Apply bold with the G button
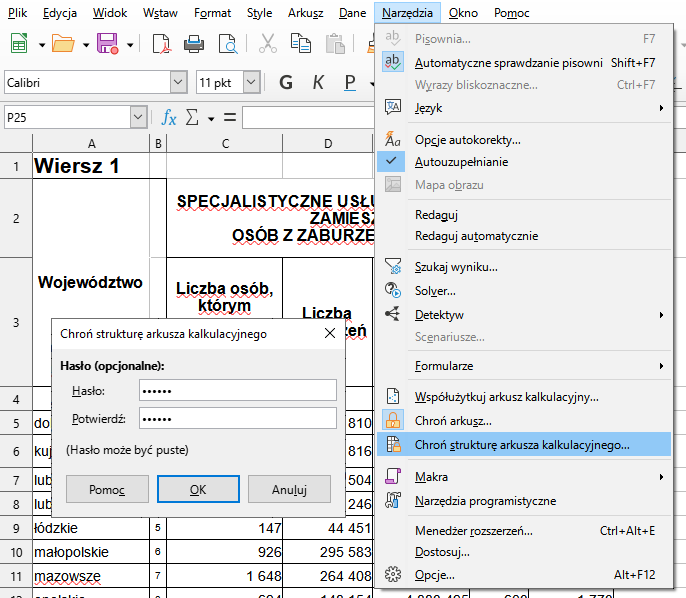Image resolution: width=686 pixels, height=598 pixels. 285,82
